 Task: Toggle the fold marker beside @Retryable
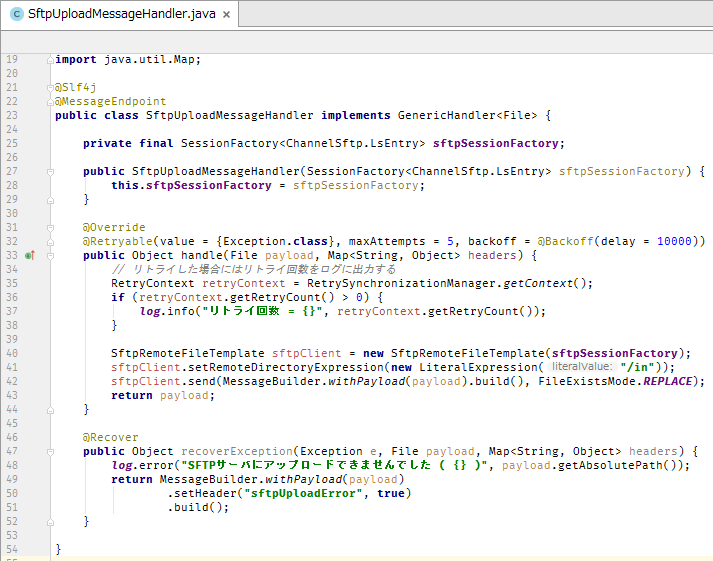(50, 242)
